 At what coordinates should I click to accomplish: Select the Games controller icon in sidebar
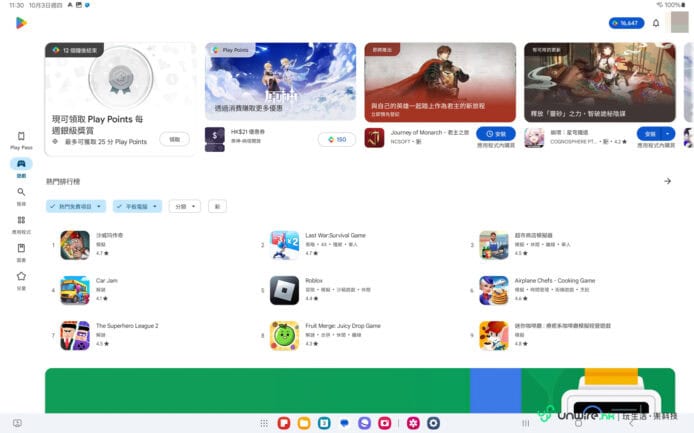pyautogui.click(x=21, y=164)
